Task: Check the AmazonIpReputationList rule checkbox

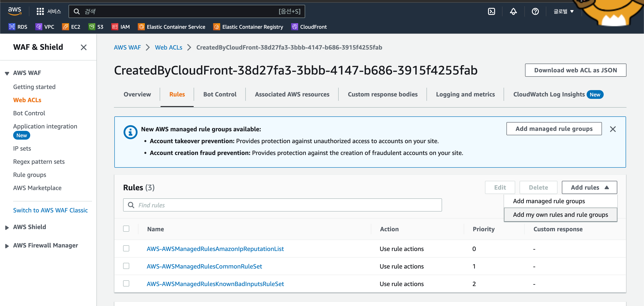Action: tap(126, 248)
